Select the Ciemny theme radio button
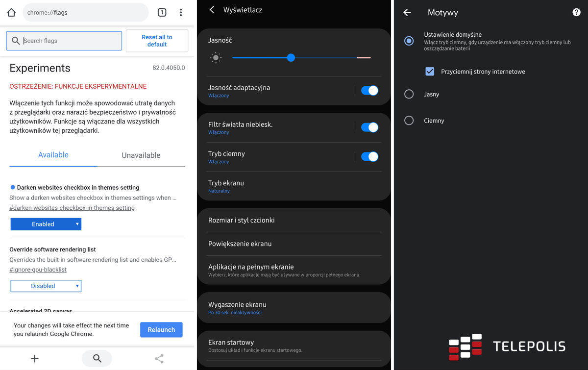 coord(409,121)
